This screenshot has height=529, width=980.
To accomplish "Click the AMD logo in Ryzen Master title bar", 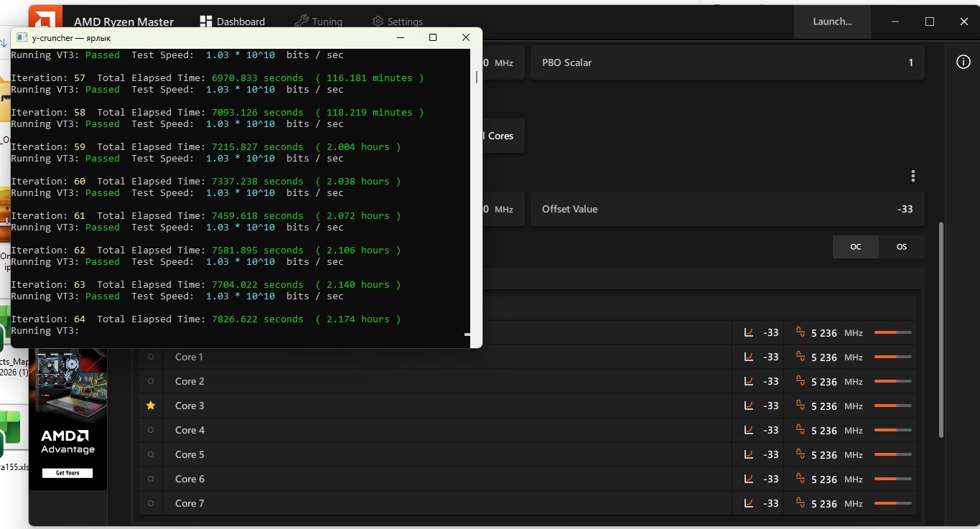I will click(x=46, y=18).
